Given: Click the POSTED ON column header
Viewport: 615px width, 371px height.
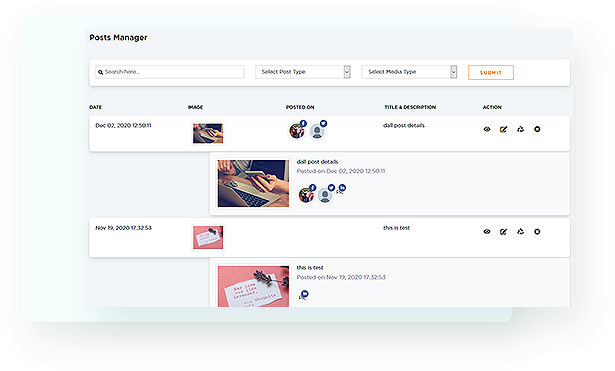Looking at the screenshot, I should 300,107.
